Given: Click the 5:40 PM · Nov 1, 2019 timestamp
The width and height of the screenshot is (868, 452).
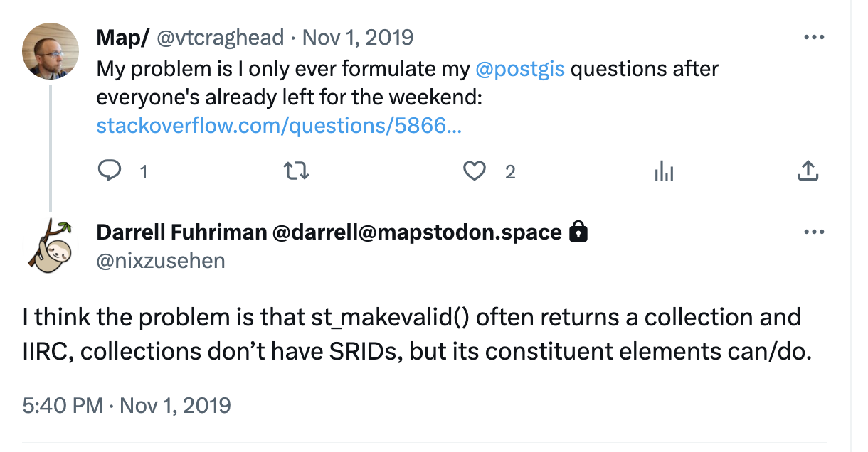Looking at the screenshot, I should [127, 405].
